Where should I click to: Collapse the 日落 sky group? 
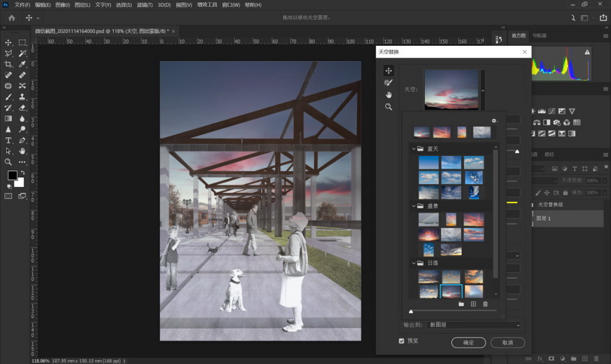pyautogui.click(x=414, y=263)
